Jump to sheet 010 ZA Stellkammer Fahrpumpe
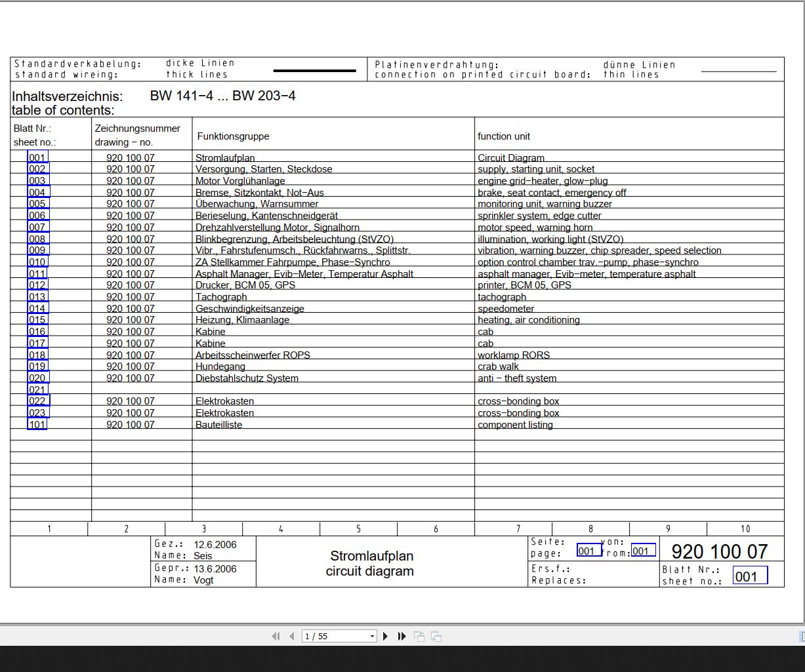 coord(37,262)
